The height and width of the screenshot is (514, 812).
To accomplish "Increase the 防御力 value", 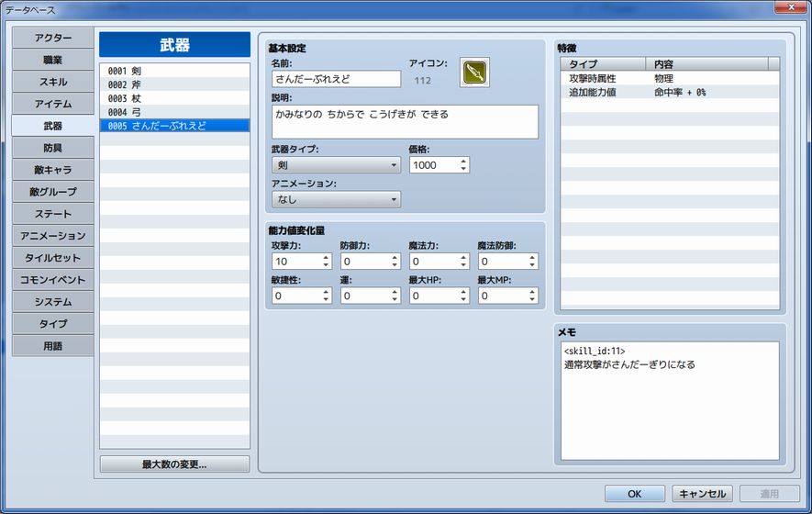I will [395, 257].
